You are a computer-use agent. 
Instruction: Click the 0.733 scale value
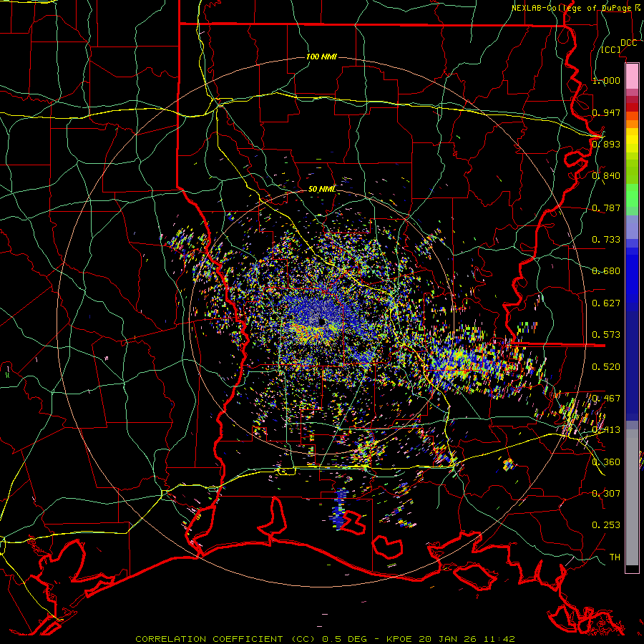tap(606, 240)
